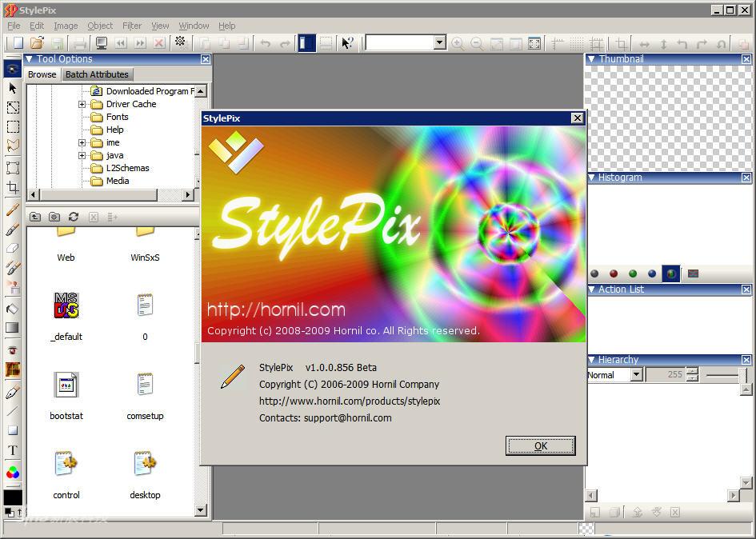Screen dimensions: 756x539
Task: Open the Normal blend mode dropdown
Action: point(637,374)
